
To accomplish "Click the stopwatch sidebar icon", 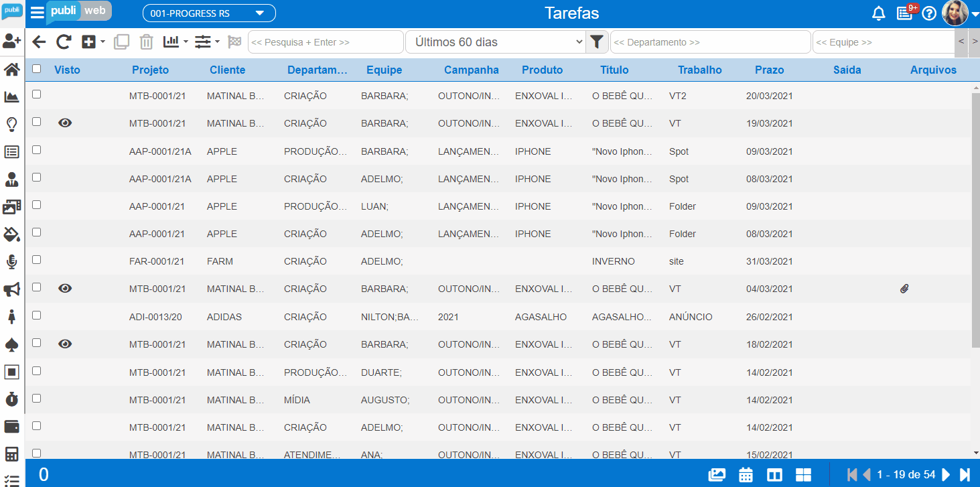I will tap(11, 399).
